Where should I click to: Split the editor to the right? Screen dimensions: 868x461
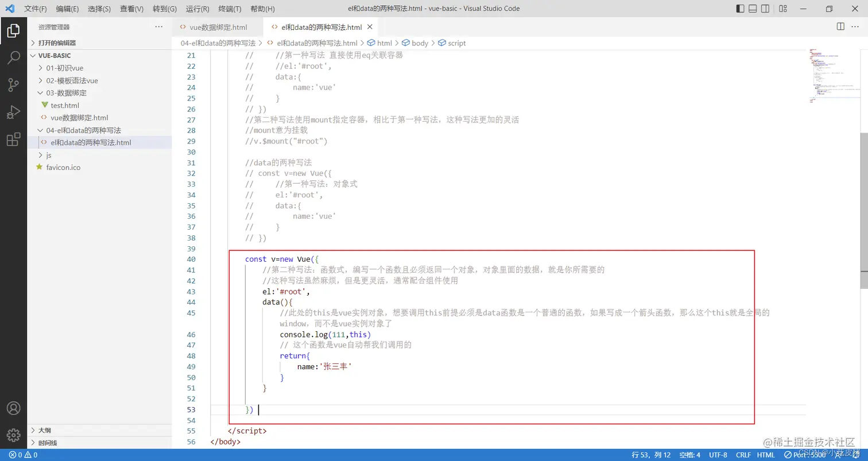pyautogui.click(x=840, y=26)
